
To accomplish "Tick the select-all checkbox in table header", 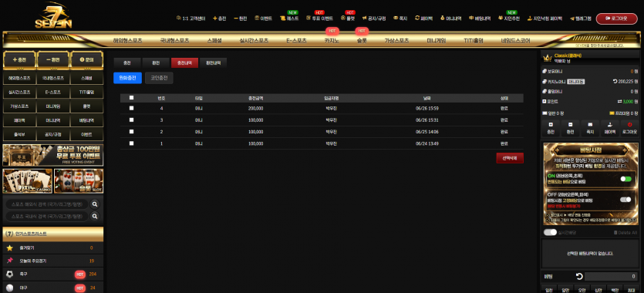I will click(131, 98).
